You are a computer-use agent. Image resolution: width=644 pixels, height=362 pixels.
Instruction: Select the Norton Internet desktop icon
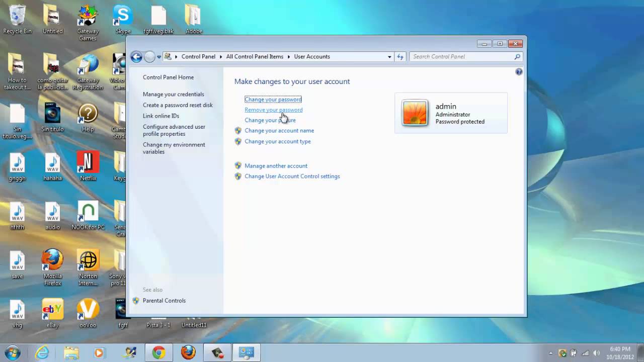(88, 267)
